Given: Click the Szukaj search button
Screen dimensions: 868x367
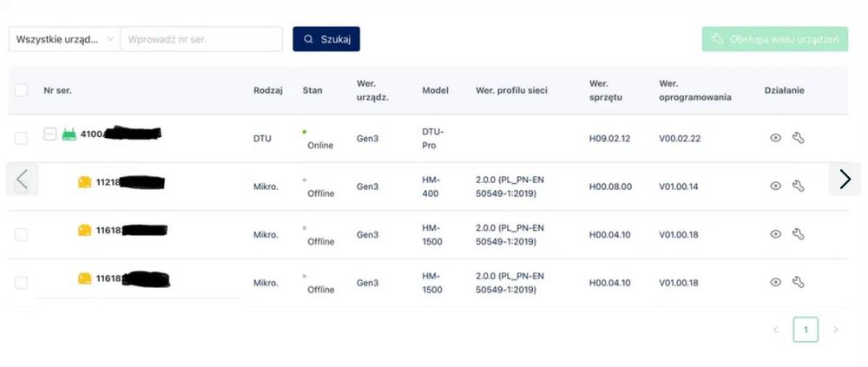Looking at the screenshot, I should click(x=326, y=39).
